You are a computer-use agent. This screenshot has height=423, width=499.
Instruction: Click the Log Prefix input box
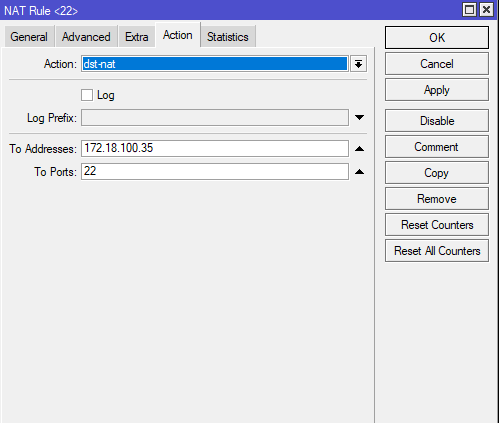pos(215,118)
